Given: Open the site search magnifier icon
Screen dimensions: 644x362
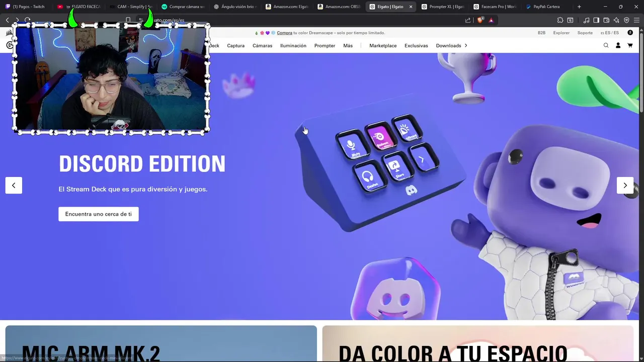Looking at the screenshot, I should pyautogui.click(x=606, y=45).
